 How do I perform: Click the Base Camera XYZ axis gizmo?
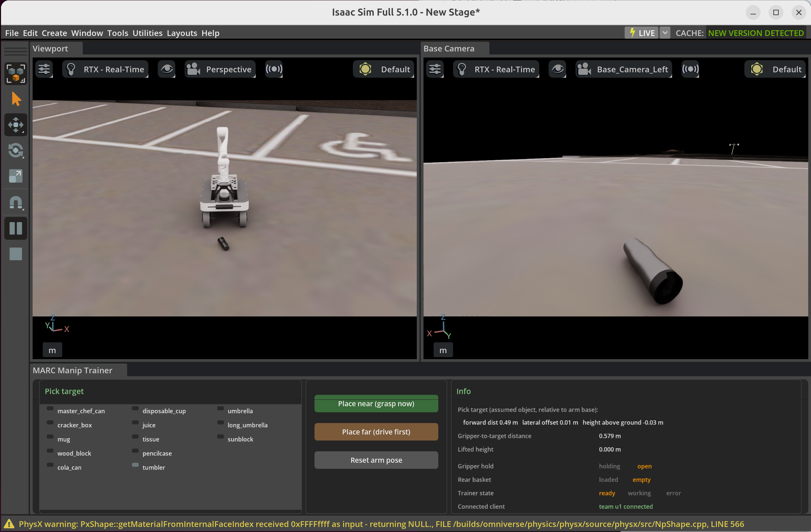click(x=440, y=326)
